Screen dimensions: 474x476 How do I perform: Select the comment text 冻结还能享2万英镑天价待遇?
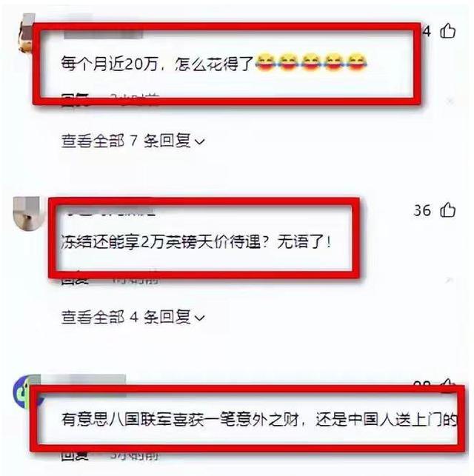pos(161,242)
